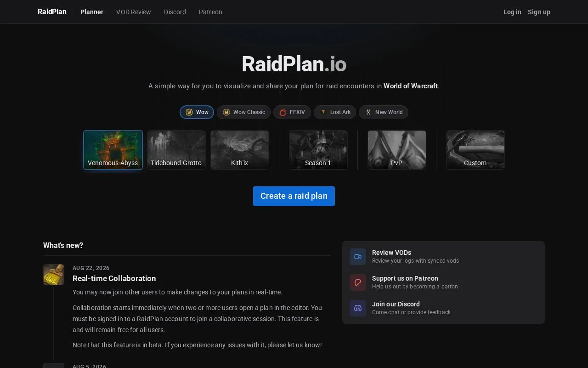Screen dimensions: 588x368
Task: Open the VOD Review nav item
Action: pos(134,12)
